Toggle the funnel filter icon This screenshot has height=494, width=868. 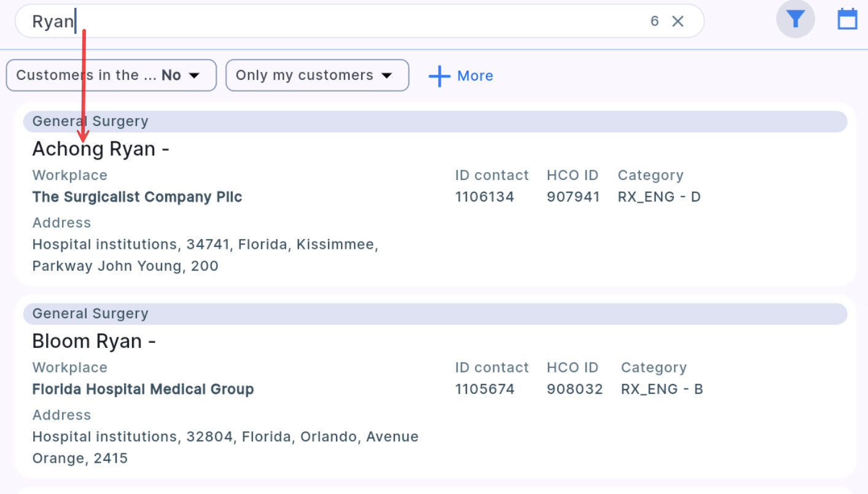tap(796, 20)
